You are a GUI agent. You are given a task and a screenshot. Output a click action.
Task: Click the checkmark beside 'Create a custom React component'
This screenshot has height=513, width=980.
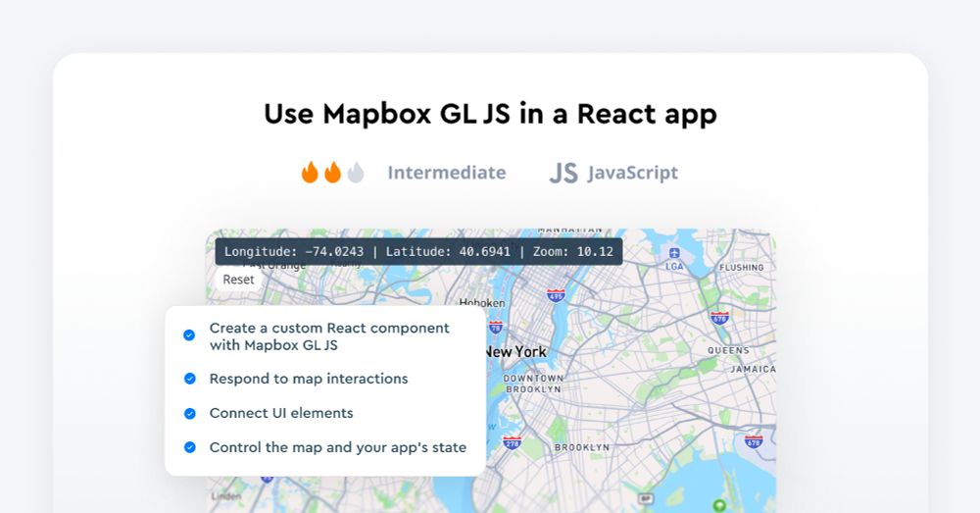coord(189,335)
